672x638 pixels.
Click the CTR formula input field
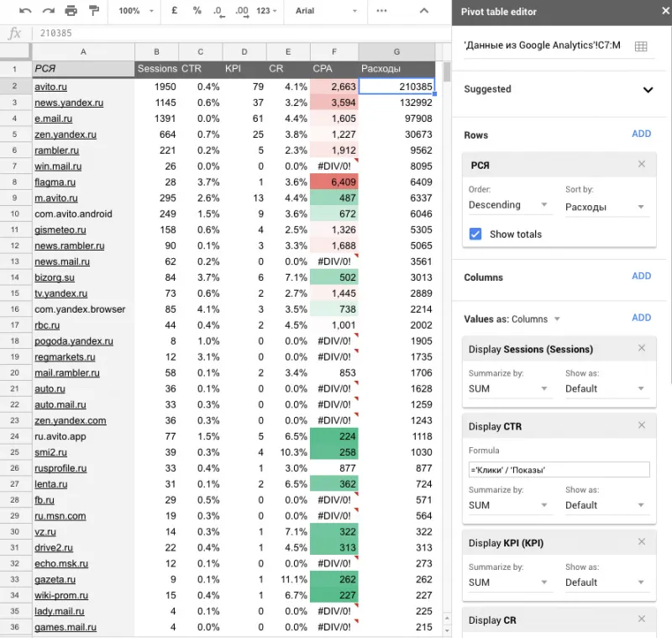coord(559,470)
